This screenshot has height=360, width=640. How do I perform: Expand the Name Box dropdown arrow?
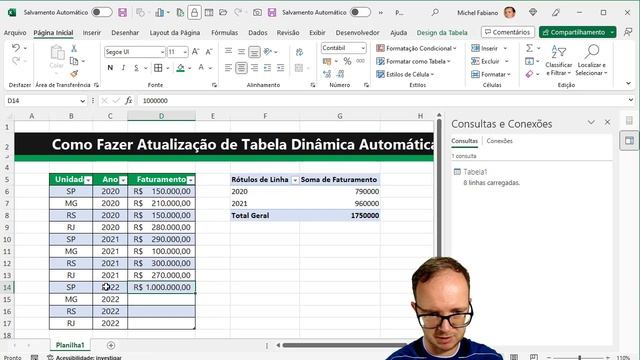(x=82, y=101)
